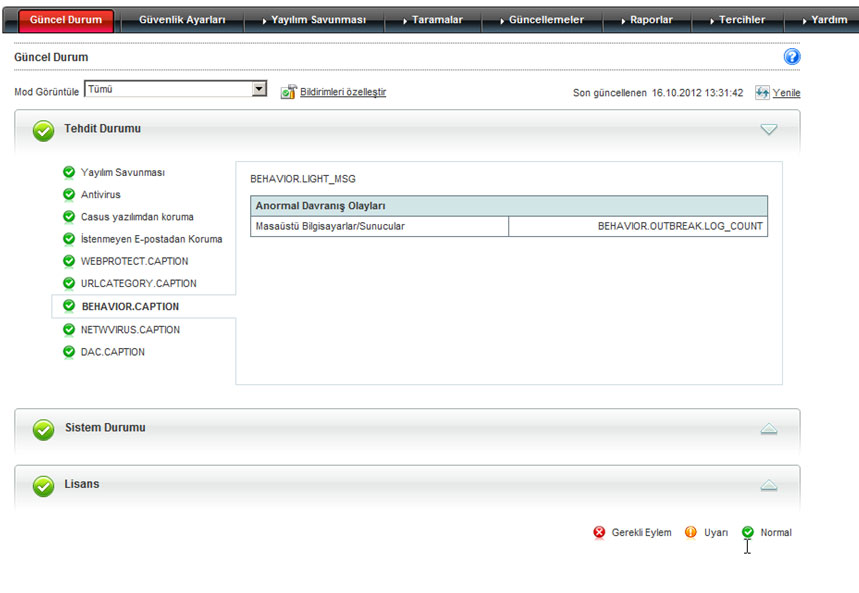The width and height of the screenshot is (859, 593).
Task: Click the Bildirimleri özelleştir link
Action: 343,92
